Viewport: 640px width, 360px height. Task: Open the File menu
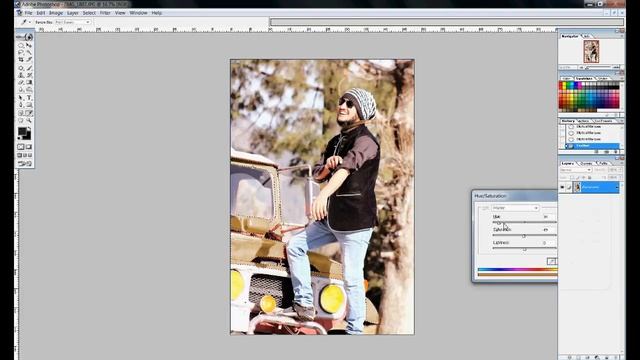pyautogui.click(x=28, y=13)
